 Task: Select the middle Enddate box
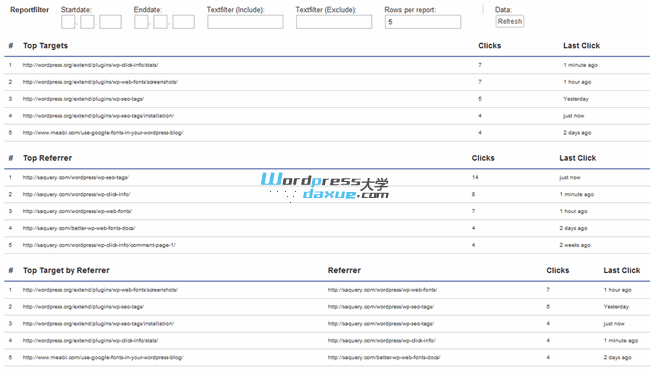pyautogui.click(x=160, y=22)
